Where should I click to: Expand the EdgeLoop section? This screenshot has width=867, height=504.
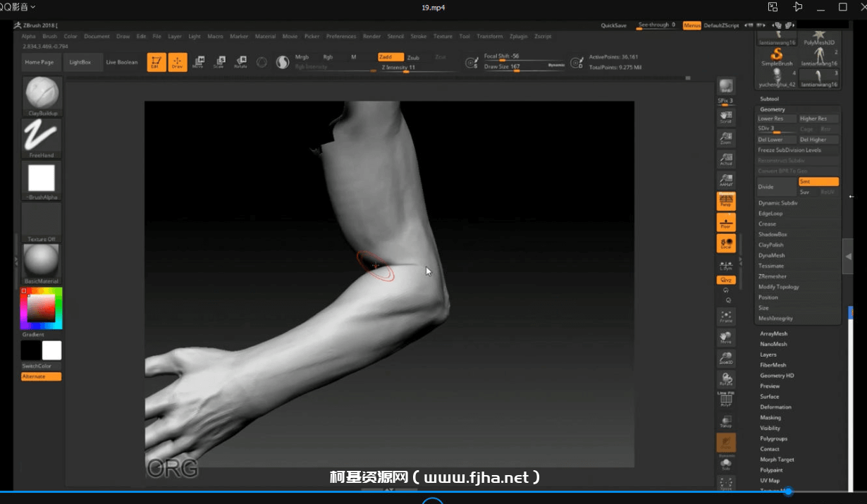coord(770,214)
